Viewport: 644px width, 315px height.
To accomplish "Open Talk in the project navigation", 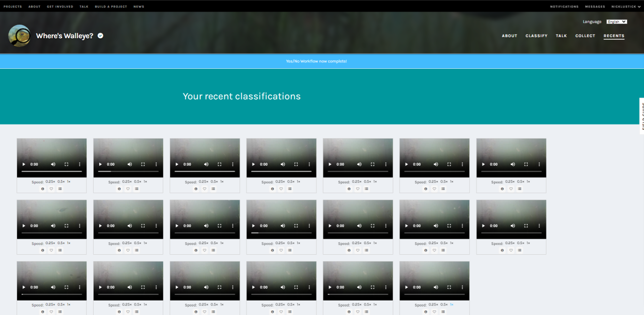I will tap(561, 36).
